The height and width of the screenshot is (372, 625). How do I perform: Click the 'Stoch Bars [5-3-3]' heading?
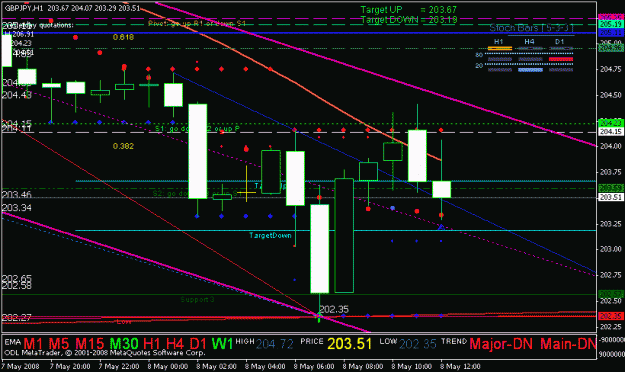[x=531, y=28]
